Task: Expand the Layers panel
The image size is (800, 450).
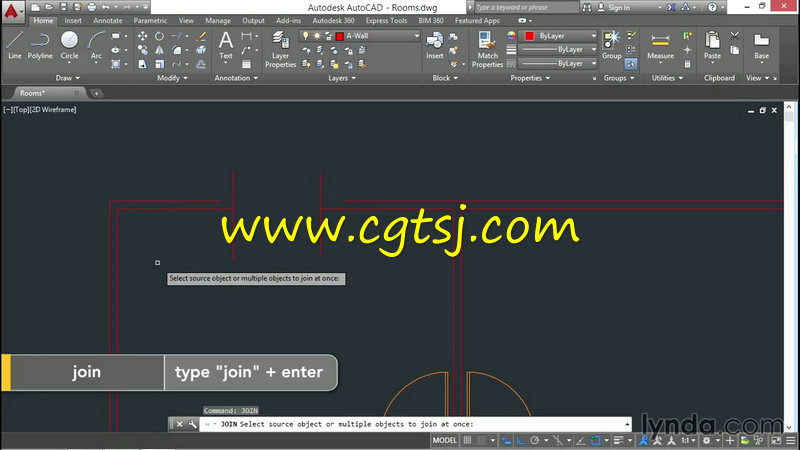Action: [x=342, y=78]
